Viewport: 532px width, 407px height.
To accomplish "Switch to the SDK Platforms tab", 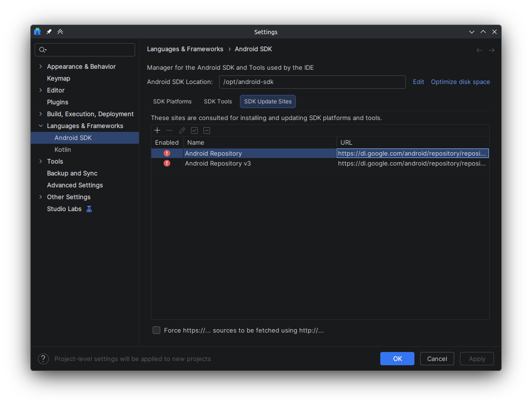I will [x=173, y=102].
